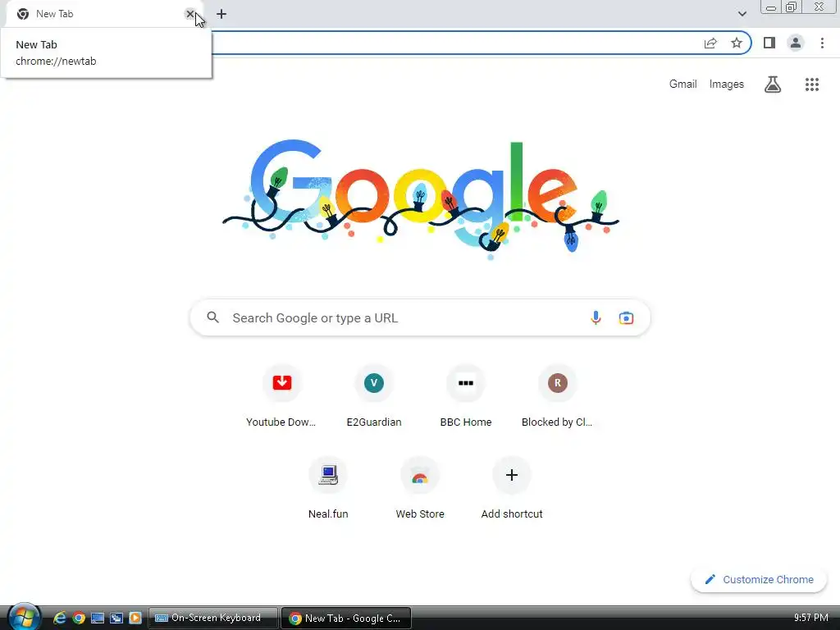
Task: Click chrome://newtab text in tab tooltip
Action: click(56, 61)
